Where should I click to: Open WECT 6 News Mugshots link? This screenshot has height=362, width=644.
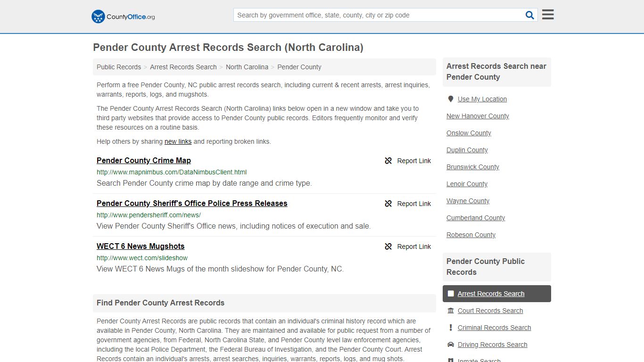140,246
